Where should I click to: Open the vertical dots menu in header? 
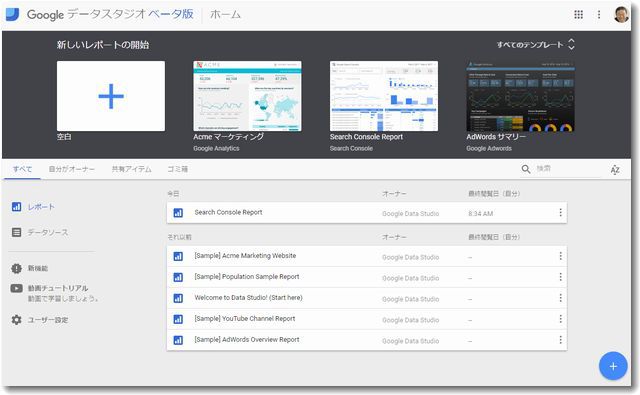pos(599,15)
